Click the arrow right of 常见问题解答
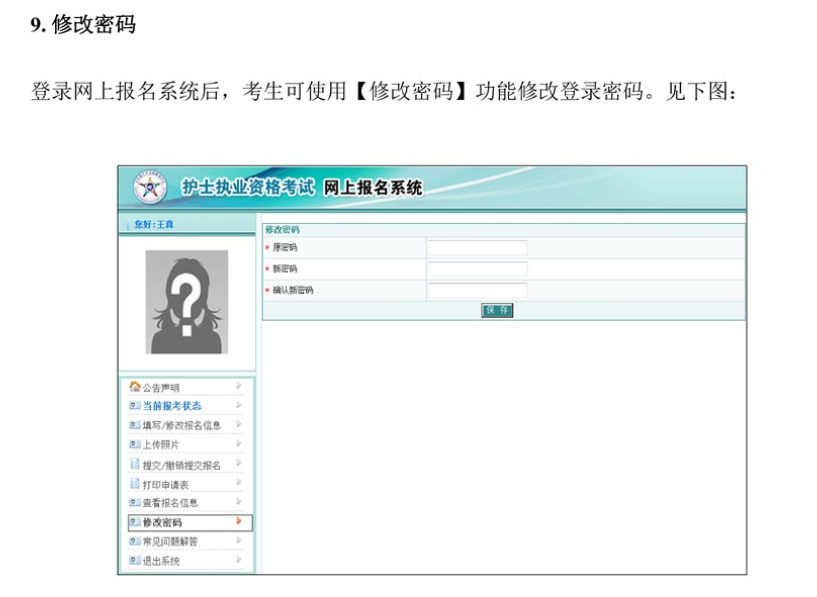817x597 pixels. [238, 541]
